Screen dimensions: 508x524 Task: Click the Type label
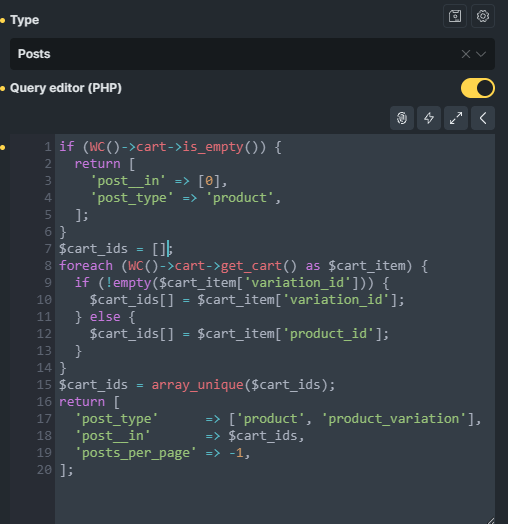click(x=24, y=20)
